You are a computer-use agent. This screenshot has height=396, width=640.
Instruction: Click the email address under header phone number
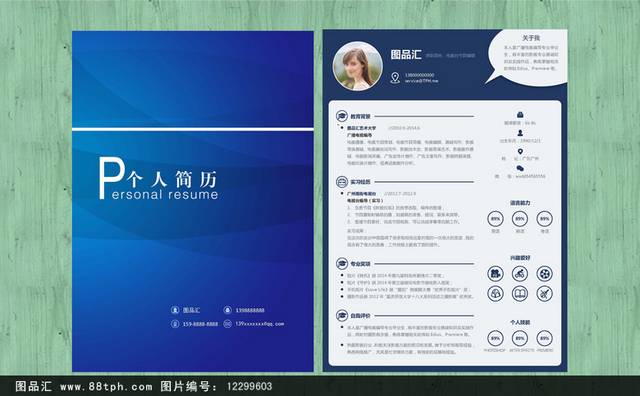[421, 81]
